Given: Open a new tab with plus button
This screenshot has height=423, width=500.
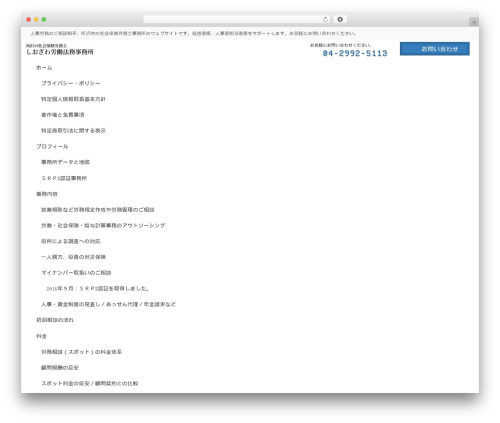Looking at the screenshot, I should [x=474, y=22].
